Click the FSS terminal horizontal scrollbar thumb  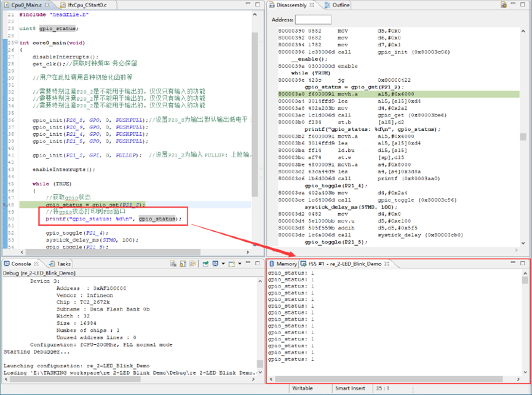pyautogui.click(x=389, y=379)
